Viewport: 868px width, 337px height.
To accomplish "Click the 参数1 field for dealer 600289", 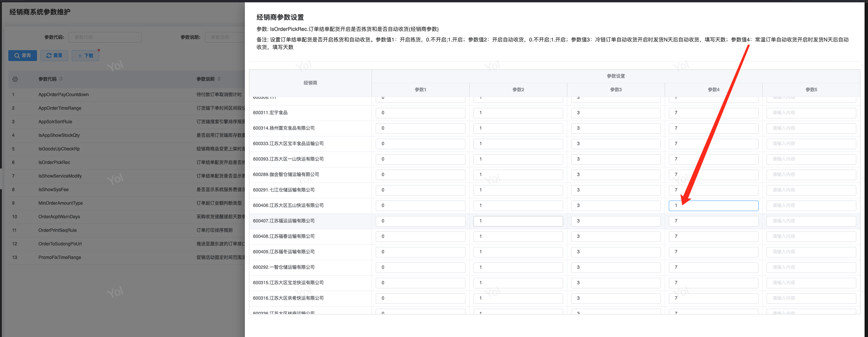I will [420, 175].
